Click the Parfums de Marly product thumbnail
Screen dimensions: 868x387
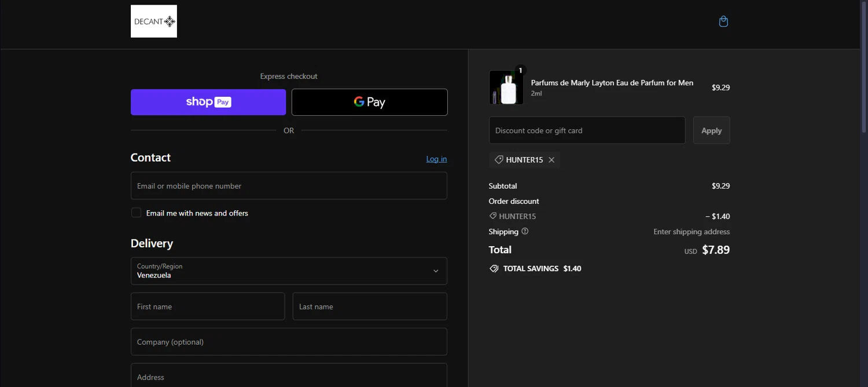[506, 87]
